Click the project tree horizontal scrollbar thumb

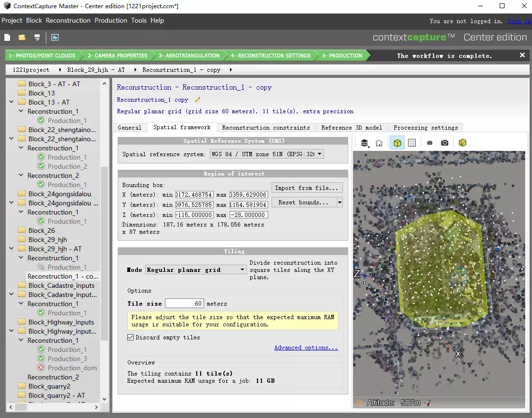tap(21, 407)
